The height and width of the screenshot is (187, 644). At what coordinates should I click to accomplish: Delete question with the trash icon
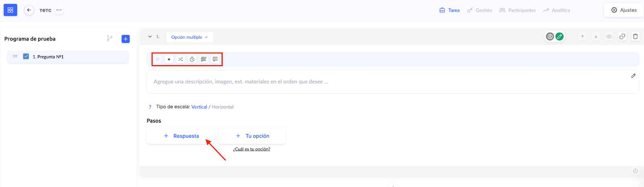pyautogui.click(x=635, y=37)
